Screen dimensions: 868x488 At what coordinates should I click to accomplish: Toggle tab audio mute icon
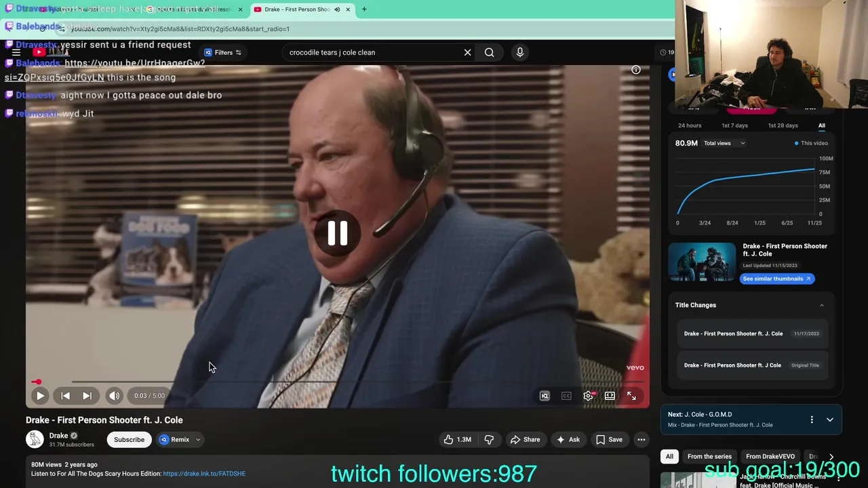click(x=337, y=9)
